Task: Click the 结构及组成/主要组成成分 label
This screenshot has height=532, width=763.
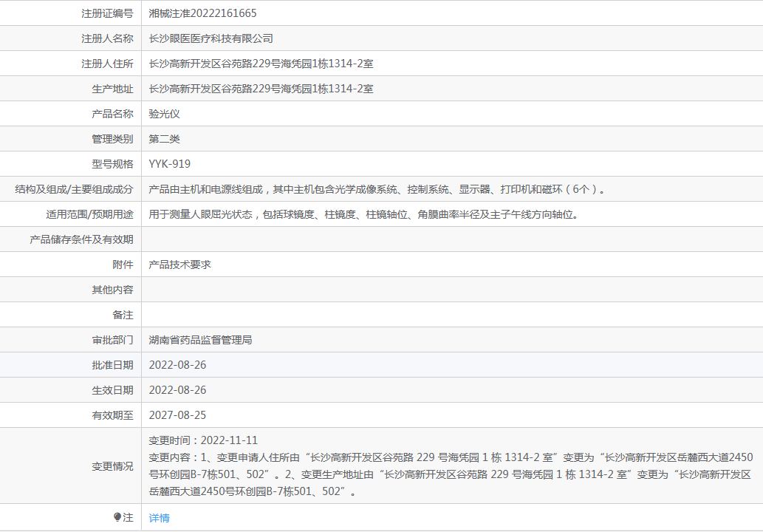Action: [x=74, y=189]
